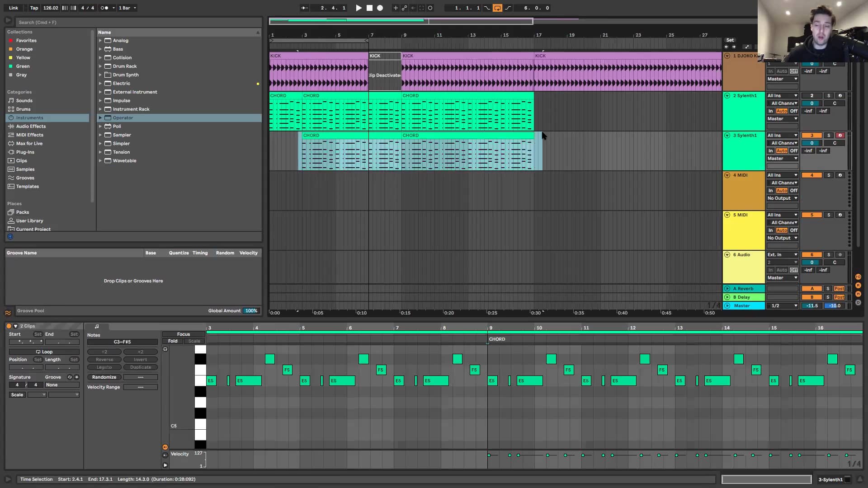
Task: Open the All Ins input dropdown on 2 Sylenth1
Action: click(782, 95)
